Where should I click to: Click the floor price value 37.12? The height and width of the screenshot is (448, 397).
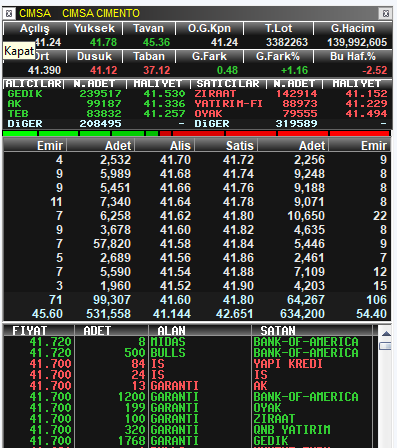click(157, 70)
